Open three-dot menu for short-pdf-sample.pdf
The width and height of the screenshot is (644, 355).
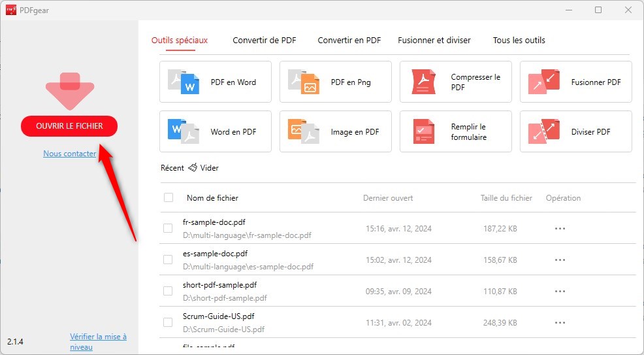click(560, 291)
